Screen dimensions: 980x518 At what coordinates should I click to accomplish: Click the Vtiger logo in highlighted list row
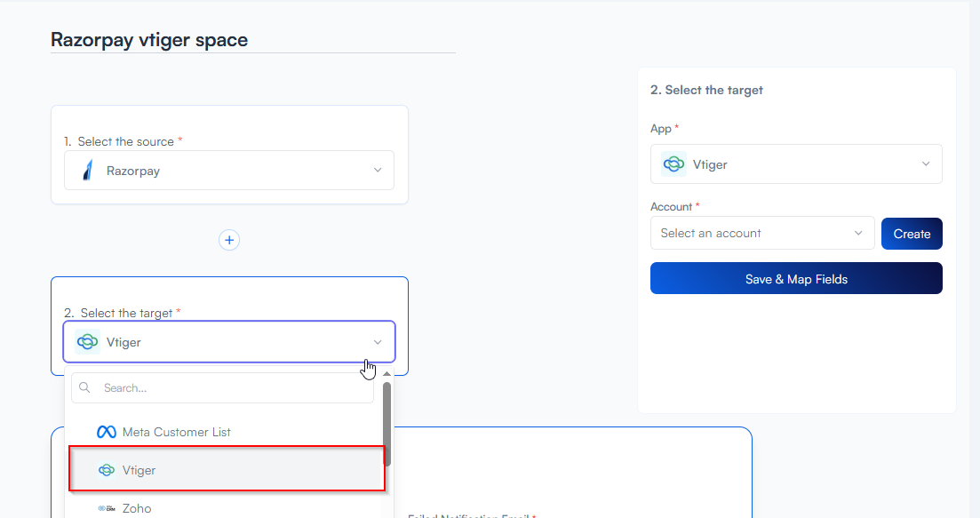coord(107,470)
